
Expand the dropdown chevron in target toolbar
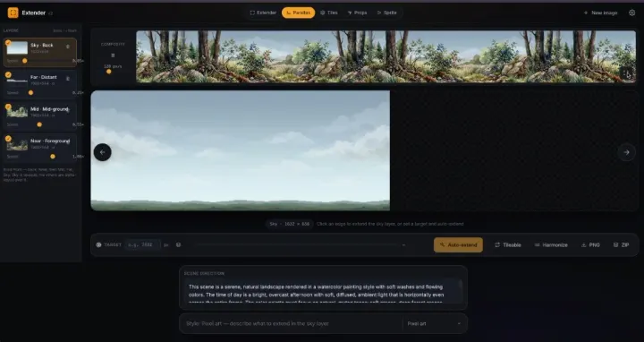click(x=403, y=245)
